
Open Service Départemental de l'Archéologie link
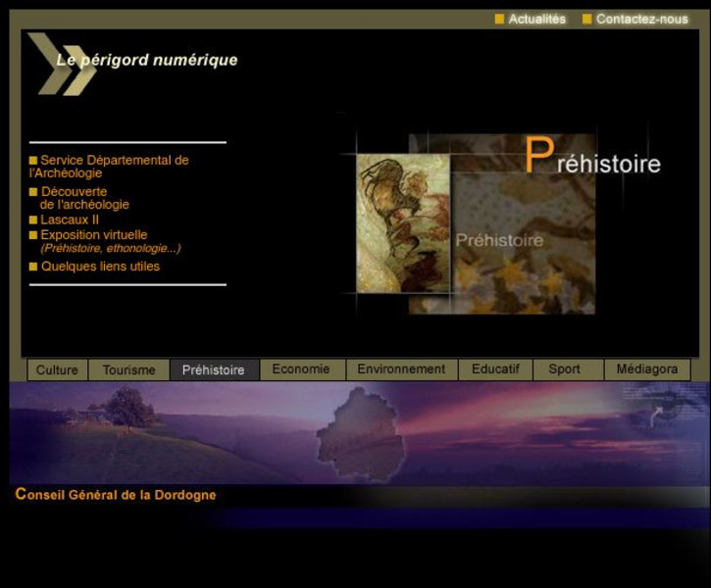click(109, 167)
